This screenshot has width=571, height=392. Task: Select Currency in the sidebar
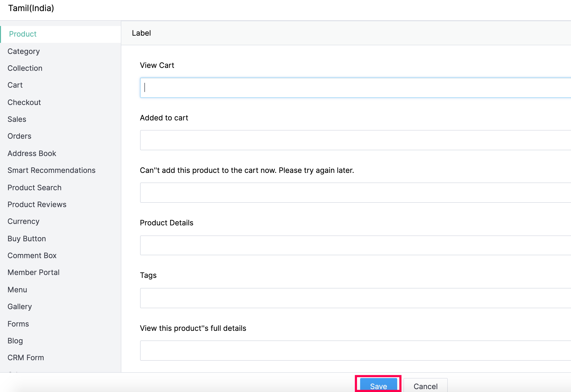coord(23,222)
